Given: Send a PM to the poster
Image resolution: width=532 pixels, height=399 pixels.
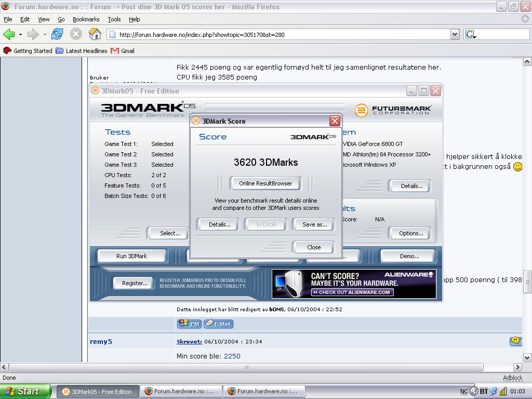Looking at the screenshot, I should [189, 324].
